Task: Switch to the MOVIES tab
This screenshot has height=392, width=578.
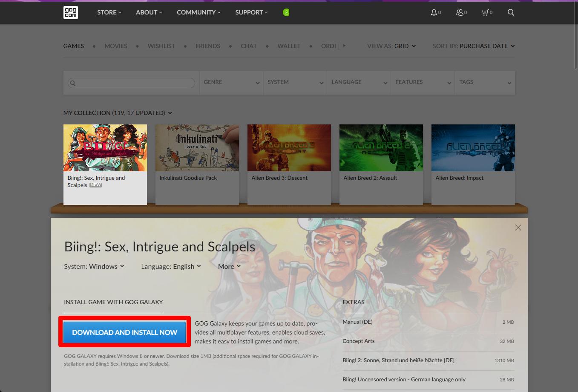Action: pos(116,46)
